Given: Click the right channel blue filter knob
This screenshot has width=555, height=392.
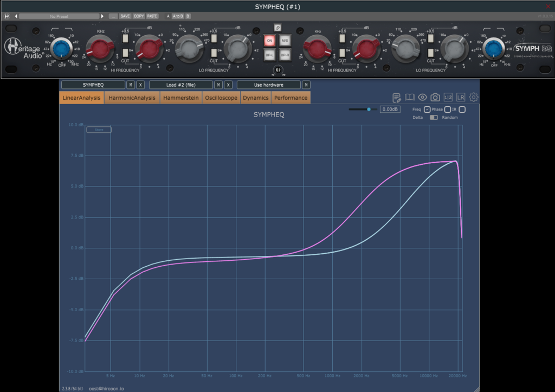Looking at the screenshot, I should [x=494, y=48].
